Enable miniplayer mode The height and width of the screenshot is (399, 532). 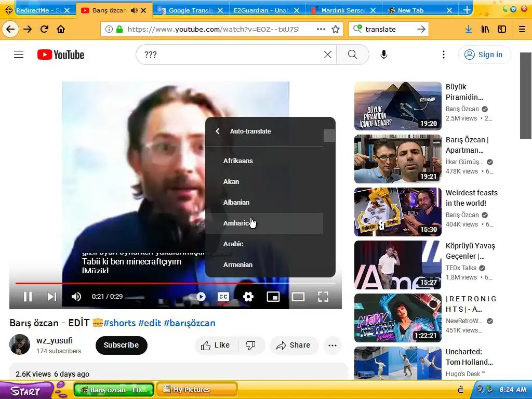pos(273,297)
